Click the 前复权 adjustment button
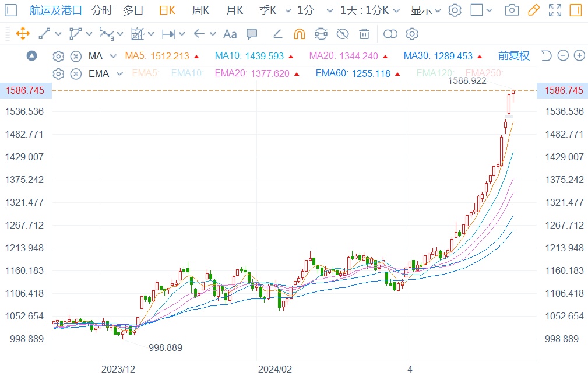 [x=513, y=56]
